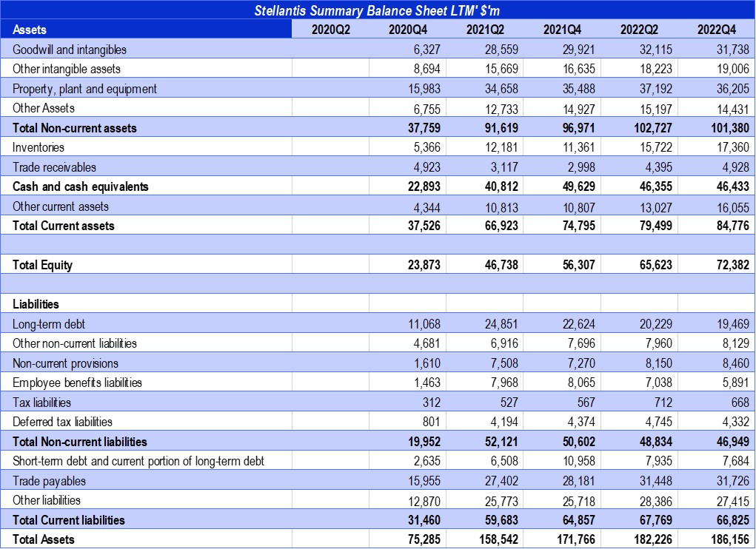Click the Property, plant and equipment label
This screenshot has height=549, width=756.
[x=84, y=89]
